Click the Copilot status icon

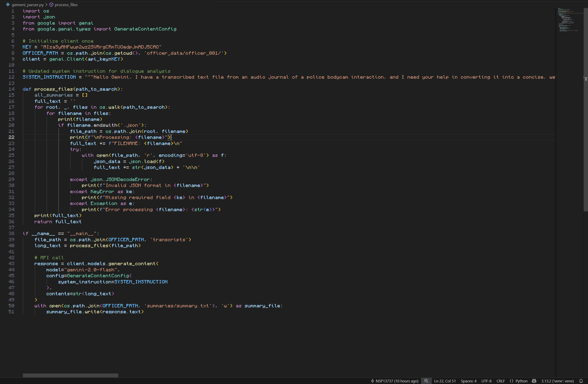pyautogui.click(x=534, y=381)
